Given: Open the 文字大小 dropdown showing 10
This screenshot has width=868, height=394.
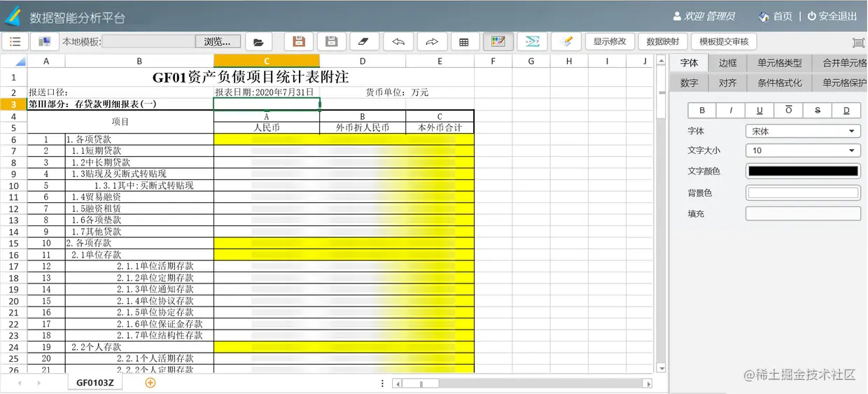Looking at the screenshot, I should (x=803, y=150).
